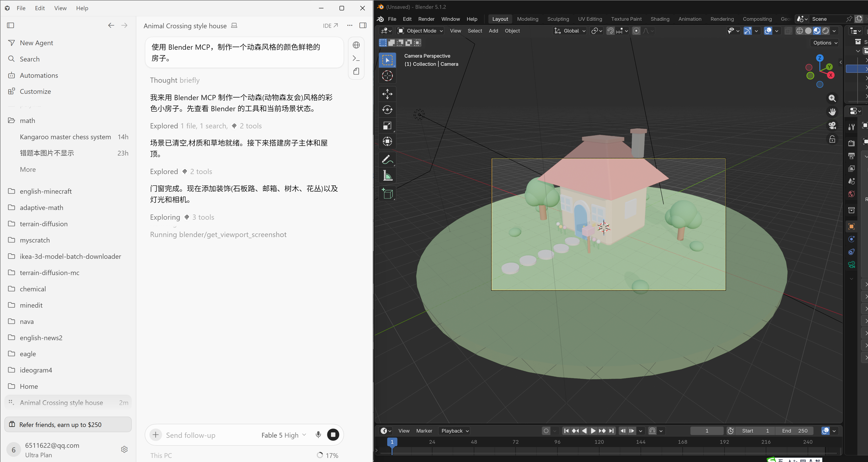
Task: Click the pan view hand icon
Action: tap(832, 112)
